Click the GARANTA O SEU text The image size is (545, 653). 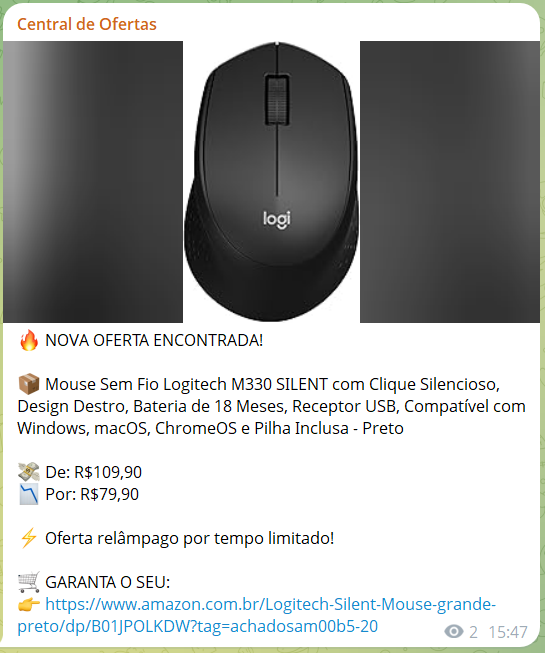[x=108, y=582]
